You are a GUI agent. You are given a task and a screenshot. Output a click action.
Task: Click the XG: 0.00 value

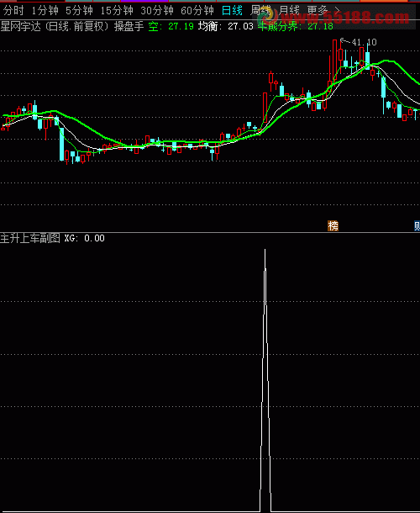(84, 238)
